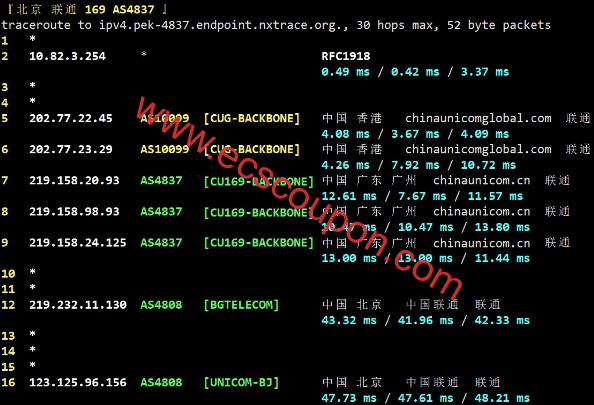Select latency '7.92 ms' in hop 6
The width and height of the screenshot is (594, 405).
(x=415, y=165)
